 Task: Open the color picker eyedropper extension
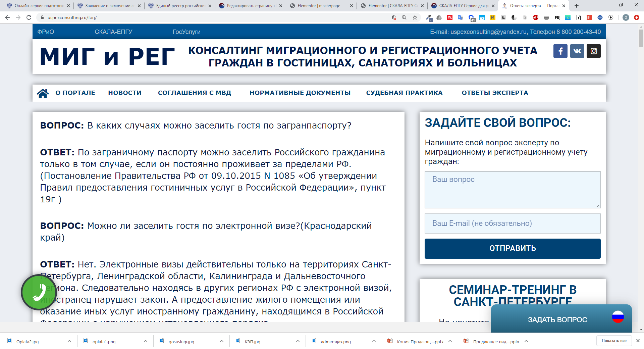[429, 18]
